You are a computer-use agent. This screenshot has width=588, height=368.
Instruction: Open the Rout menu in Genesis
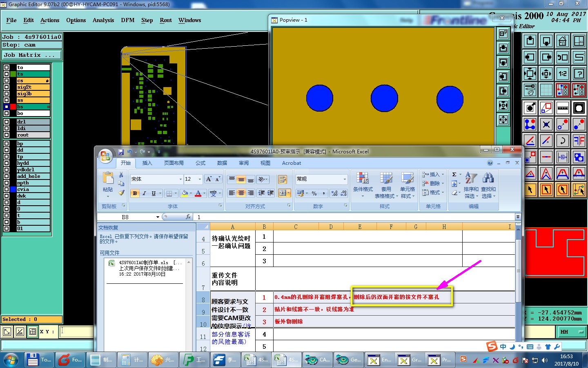pos(166,20)
